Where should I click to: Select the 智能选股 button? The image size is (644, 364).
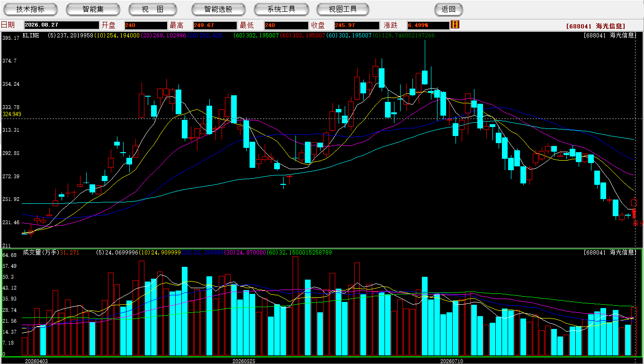click(x=218, y=9)
